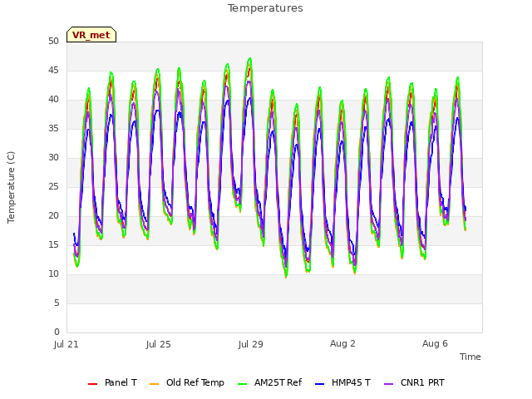Click the Aug 2 x-axis tick label
The image size is (532, 399).
pos(342,343)
